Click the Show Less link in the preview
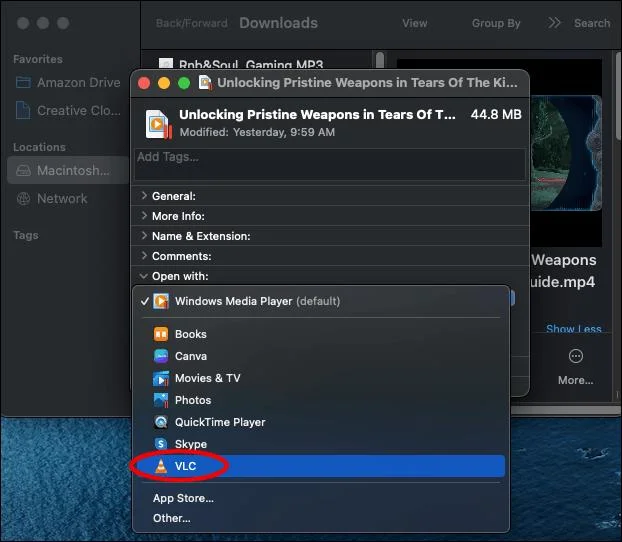 click(574, 329)
